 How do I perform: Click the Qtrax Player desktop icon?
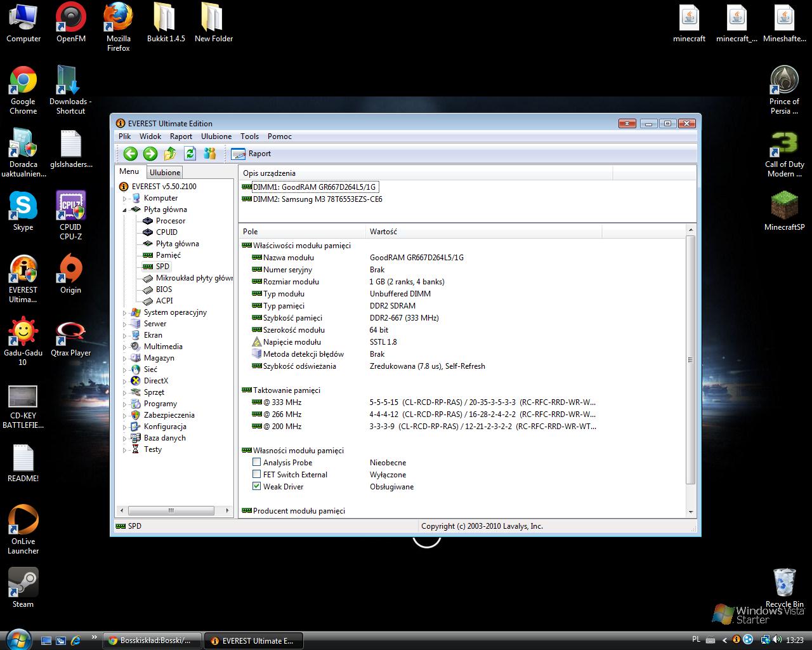(70, 337)
